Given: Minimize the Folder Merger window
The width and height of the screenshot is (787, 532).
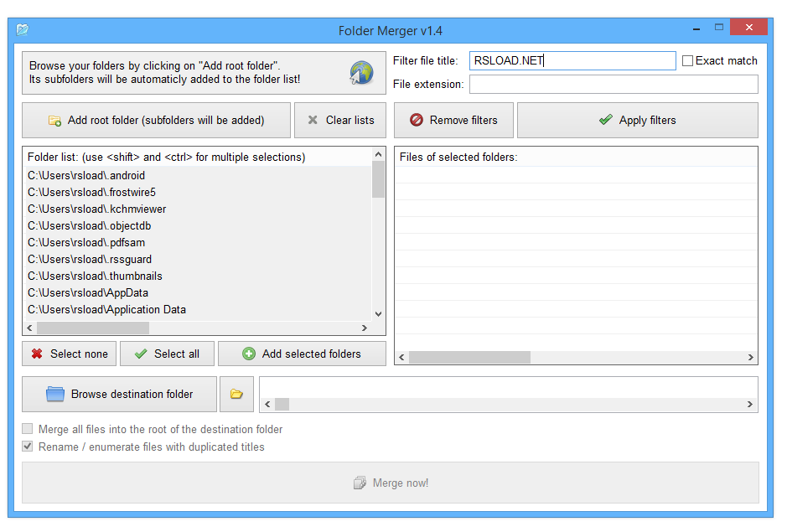Looking at the screenshot, I should [696, 29].
